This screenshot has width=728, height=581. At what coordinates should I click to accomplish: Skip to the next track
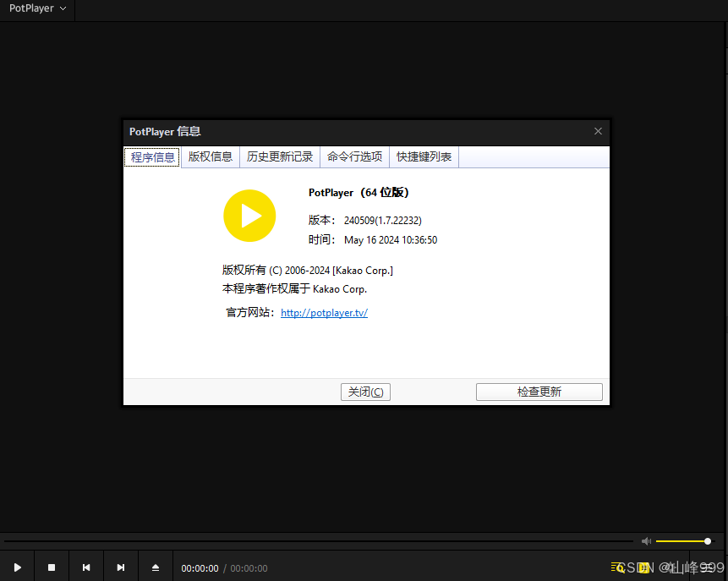(x=121, y=567)
